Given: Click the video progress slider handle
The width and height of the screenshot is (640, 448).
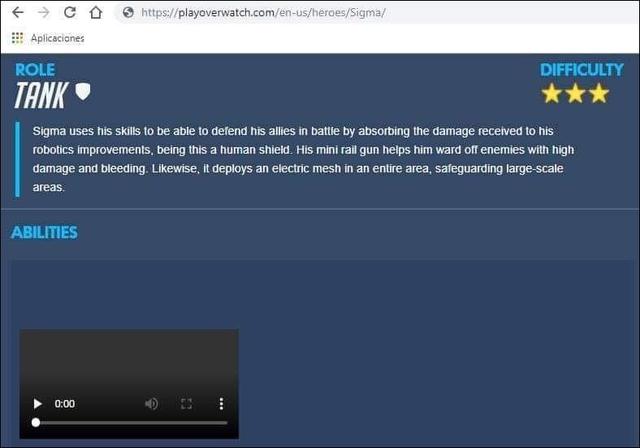Looking at the screenshot, I should pyautogui.click(x=36, y=423).
